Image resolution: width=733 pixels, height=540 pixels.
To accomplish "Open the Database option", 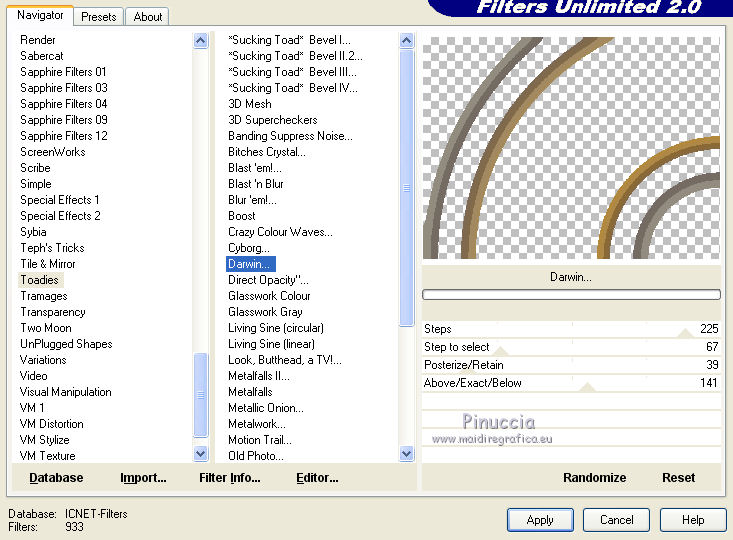I will [56, 478].
